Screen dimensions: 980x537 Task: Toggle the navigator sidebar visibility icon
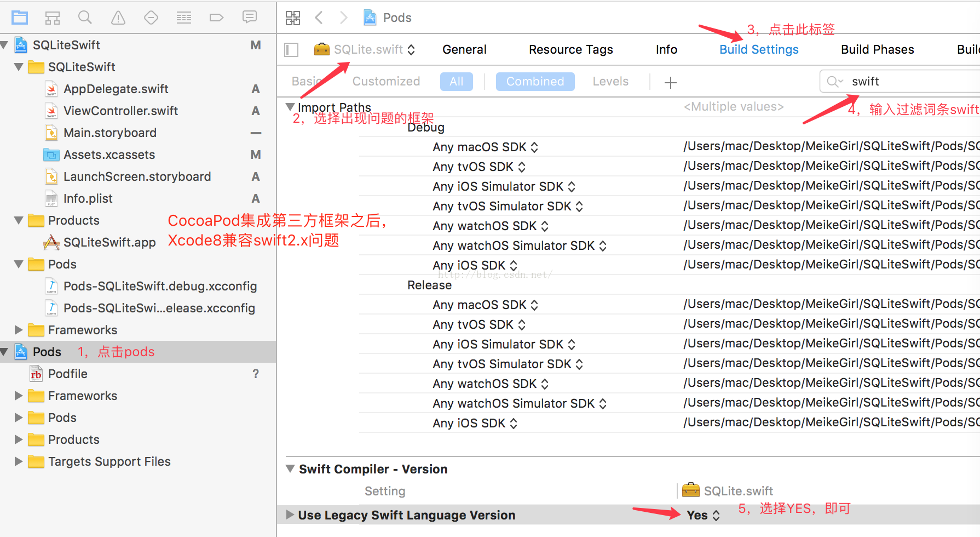pos(291,49)
